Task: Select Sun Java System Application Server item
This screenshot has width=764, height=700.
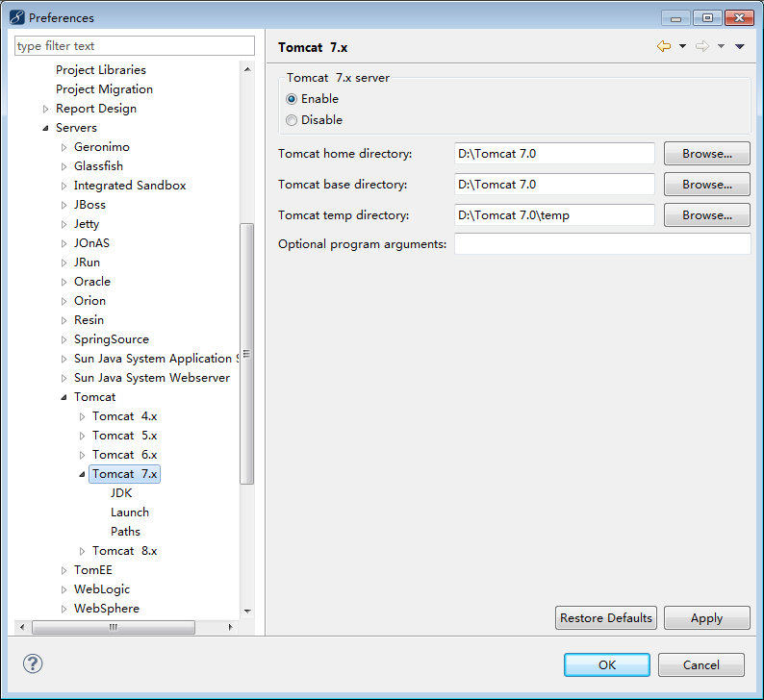Action: (x=157, y=359)
